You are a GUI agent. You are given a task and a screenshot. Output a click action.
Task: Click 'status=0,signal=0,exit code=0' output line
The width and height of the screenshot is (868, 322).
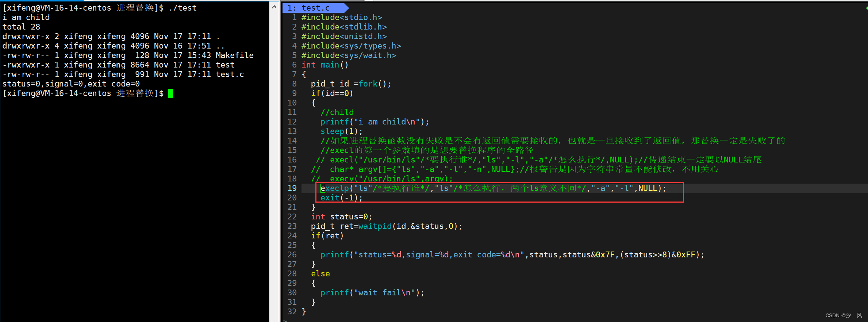click(71, 84)
